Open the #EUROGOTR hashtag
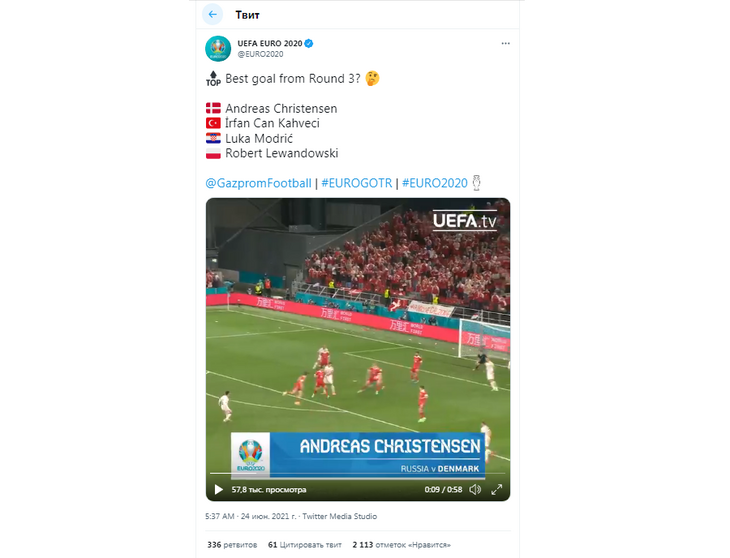Screen dimensions: 730x558 pyautogui.click(x=357, y=183)
